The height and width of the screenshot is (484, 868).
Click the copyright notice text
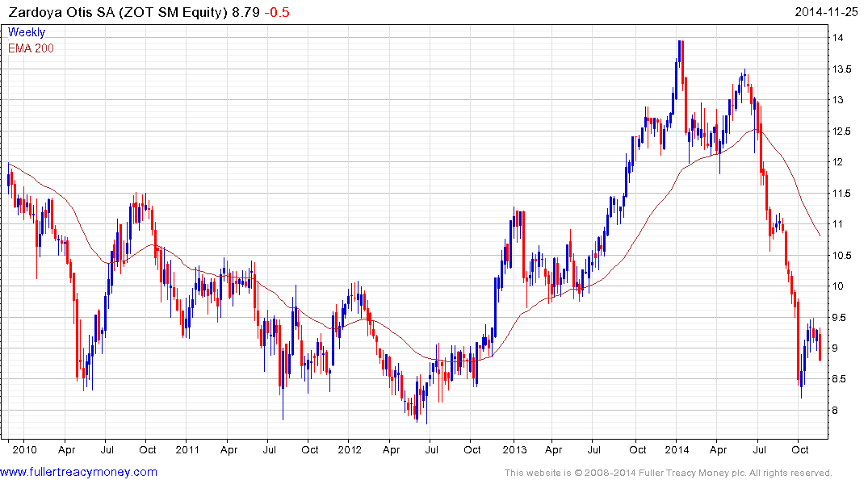[669, 473]
